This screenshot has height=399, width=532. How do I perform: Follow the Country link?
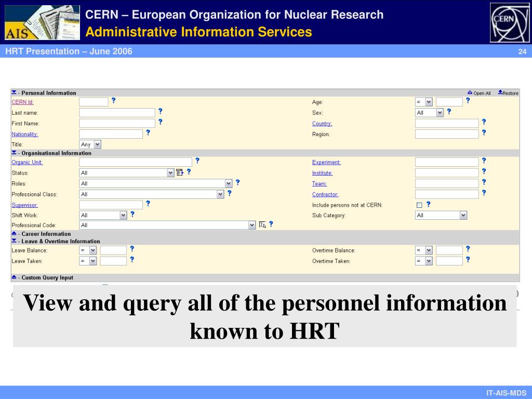coord(322,124)
